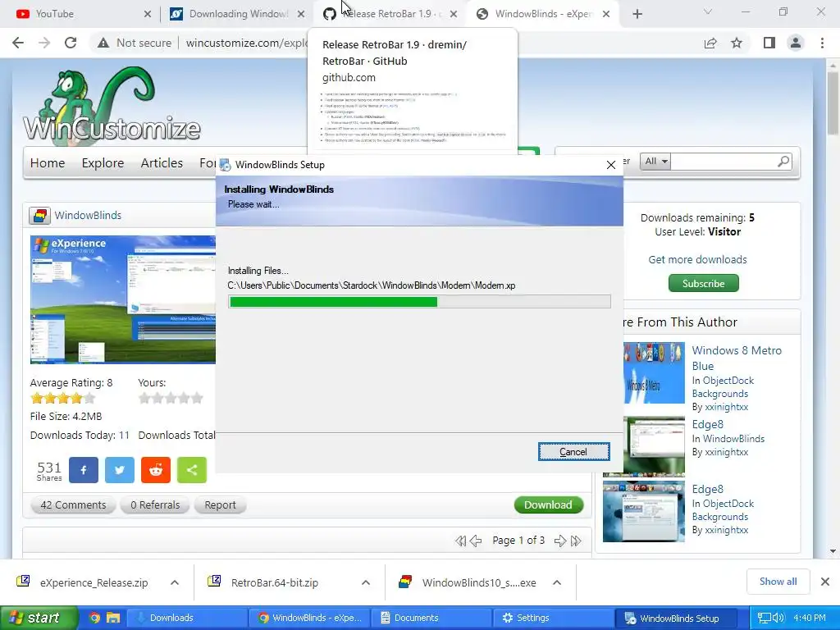Click the magnifier search icon
840x630 pixels.
point(783,162)
